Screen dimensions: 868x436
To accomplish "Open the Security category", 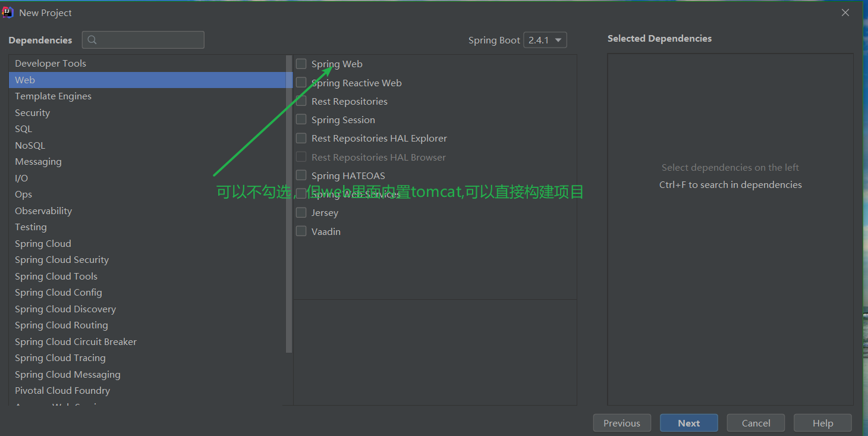I will tap(147, 112).
